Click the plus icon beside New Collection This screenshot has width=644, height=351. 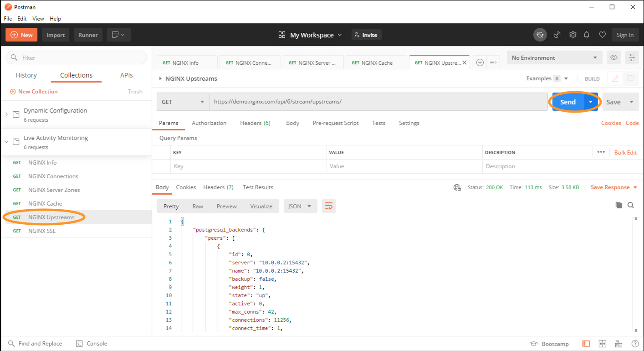[13, 92]
